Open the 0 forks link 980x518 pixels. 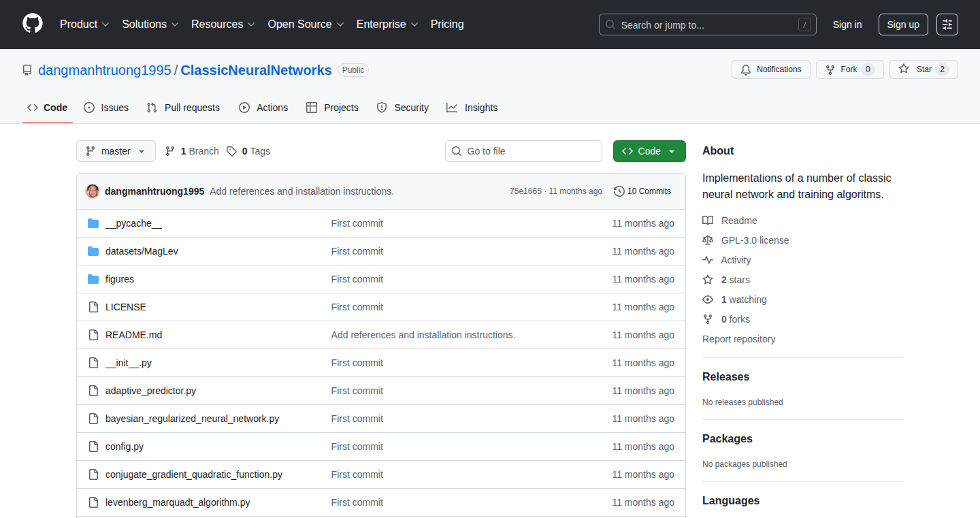pos(726,319)
